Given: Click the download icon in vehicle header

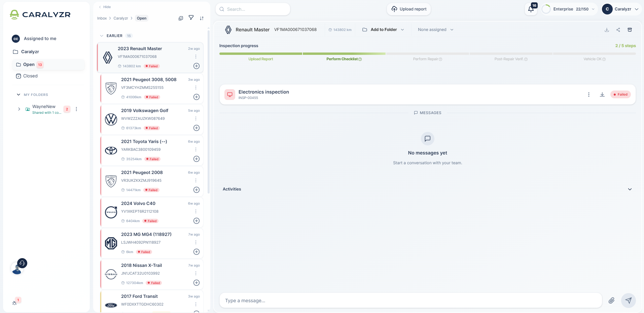Looking at the screenshot, I should point(607,30).
